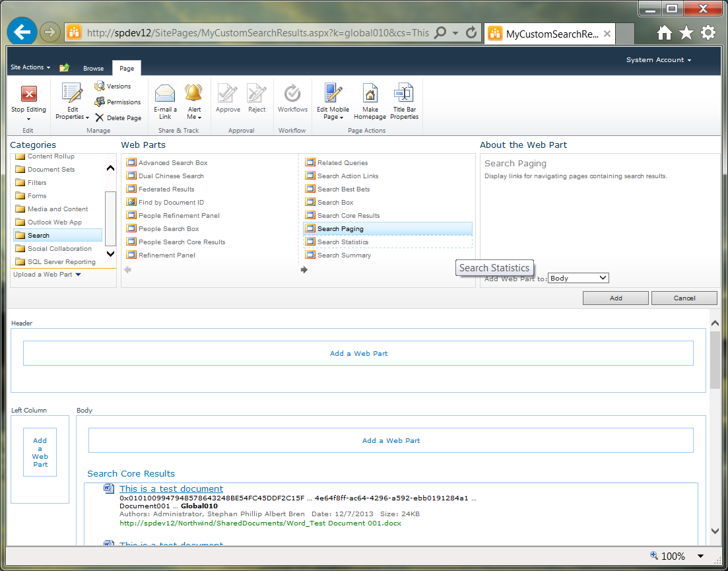Open the Site Actions menu
Viewport: 728px width, 571px height.
click(30, 67)
